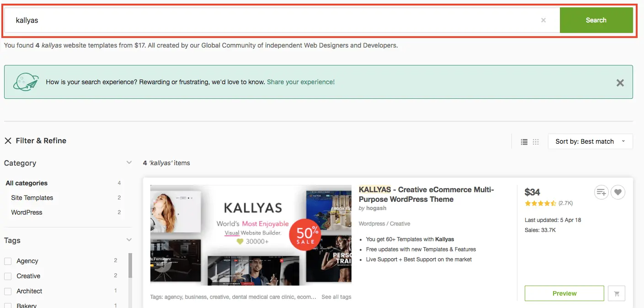Viewport: 644px width, 308px height.
Task: Dismiss the search experience feedback banner
Action: point(620,83)
